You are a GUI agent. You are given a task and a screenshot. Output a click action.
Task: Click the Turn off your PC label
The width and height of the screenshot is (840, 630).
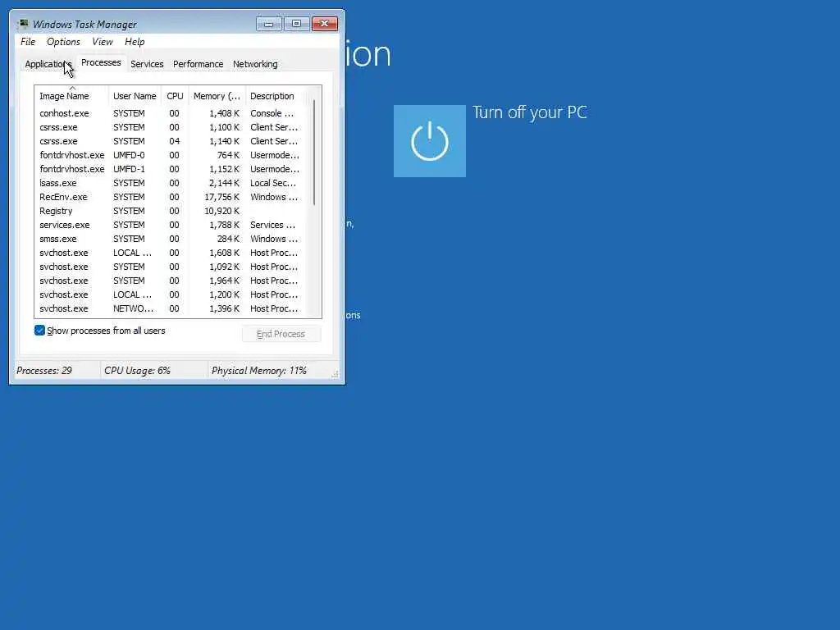coord(530,112)
